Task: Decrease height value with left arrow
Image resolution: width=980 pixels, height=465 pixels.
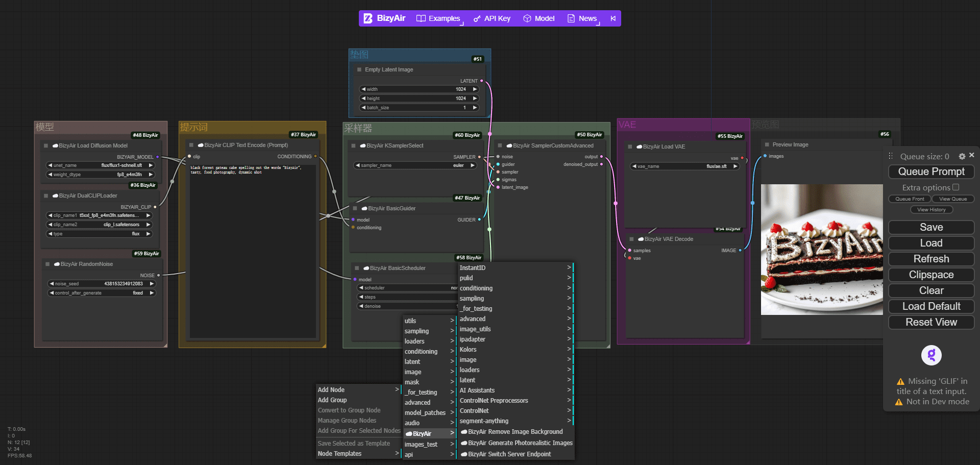Action: coord(363,99)
